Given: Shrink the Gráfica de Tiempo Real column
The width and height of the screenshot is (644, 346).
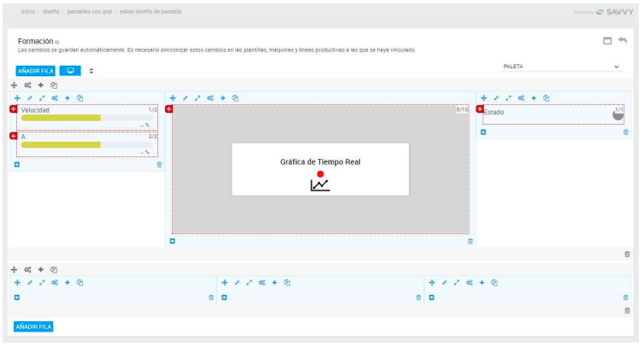Looking at the screenshot, I should click(186, 98).
